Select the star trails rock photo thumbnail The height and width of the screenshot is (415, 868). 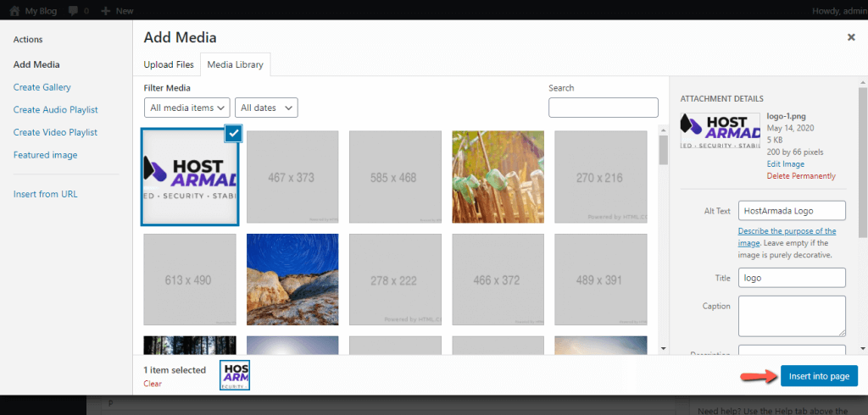[292, 279]
